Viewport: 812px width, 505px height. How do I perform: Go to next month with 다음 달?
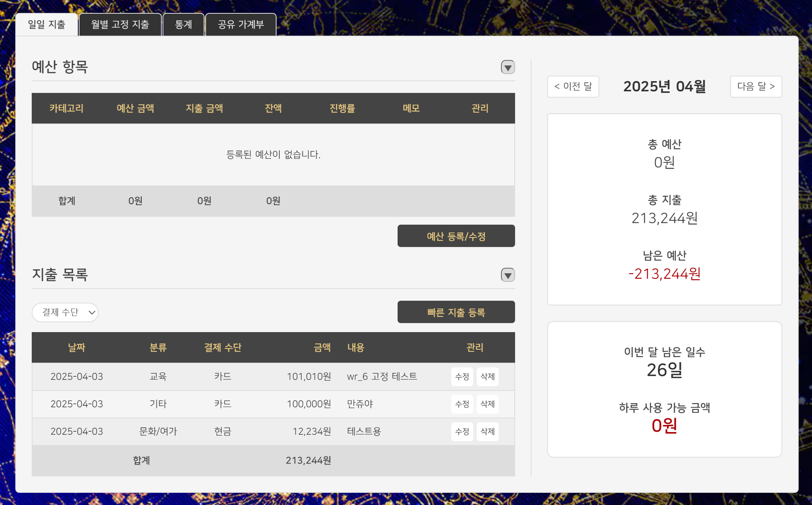(x=756, y=87)
